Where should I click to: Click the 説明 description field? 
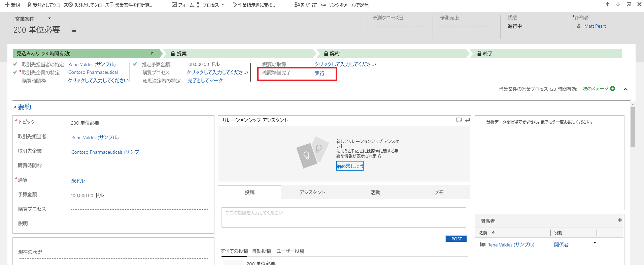tap(139, 224)
